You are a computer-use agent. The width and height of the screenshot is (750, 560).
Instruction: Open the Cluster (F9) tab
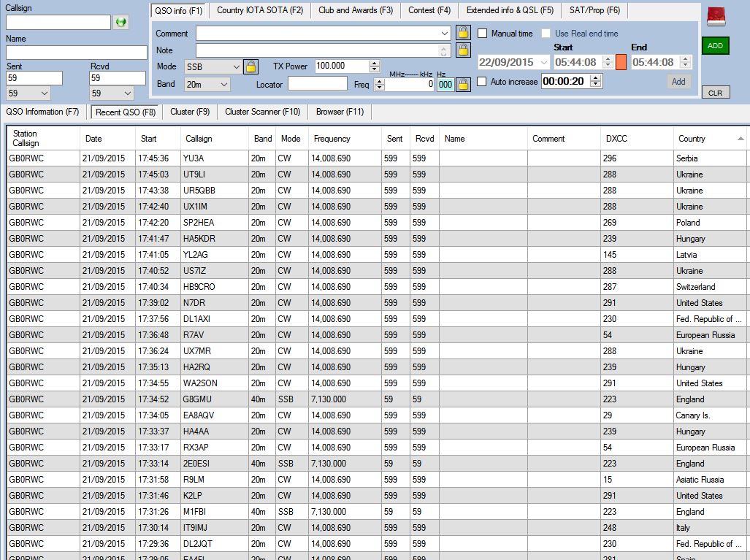point(190,112)
